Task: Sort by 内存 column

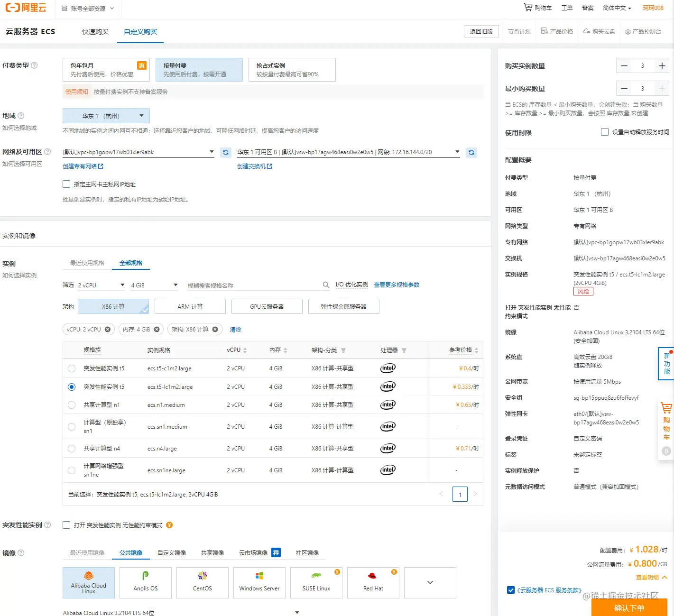Action: point(285,350)
